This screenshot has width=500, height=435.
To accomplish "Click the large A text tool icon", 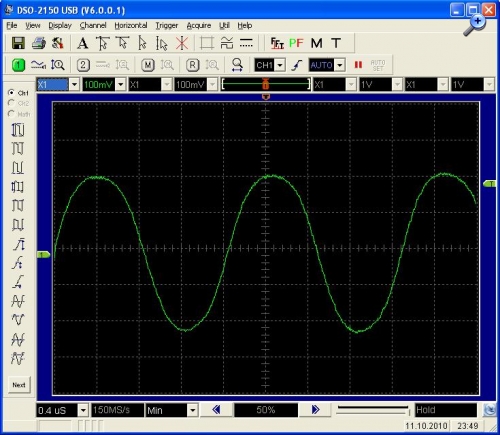I will pyautogui.click(x=82, y=43).
